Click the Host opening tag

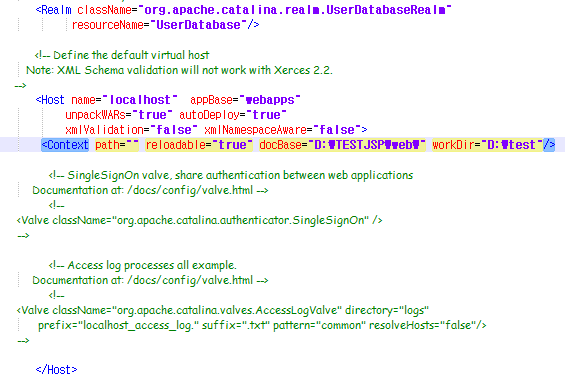(x=50, y=100)
